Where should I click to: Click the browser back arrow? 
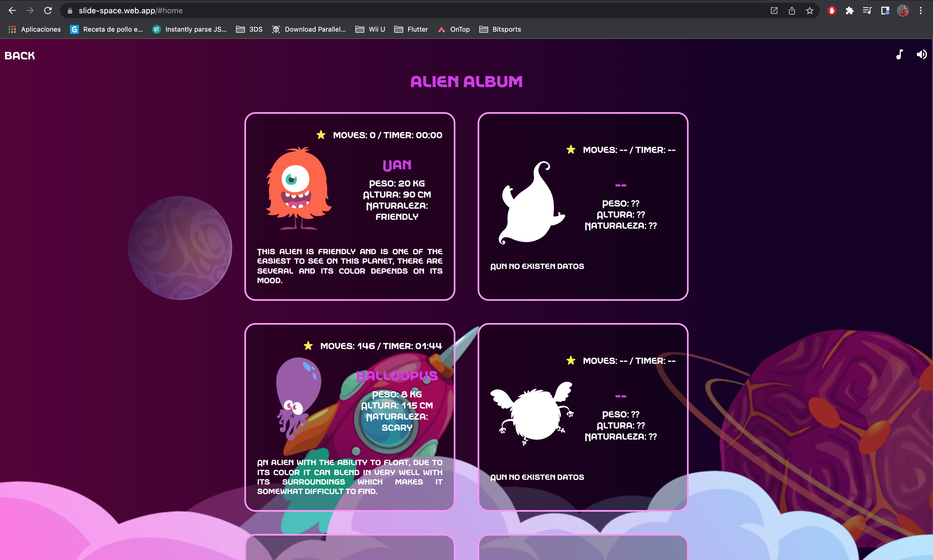pos(12,11)
